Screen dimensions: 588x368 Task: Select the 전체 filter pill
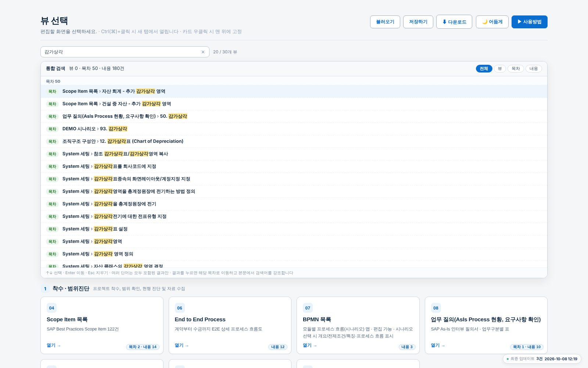coord(484,69)
